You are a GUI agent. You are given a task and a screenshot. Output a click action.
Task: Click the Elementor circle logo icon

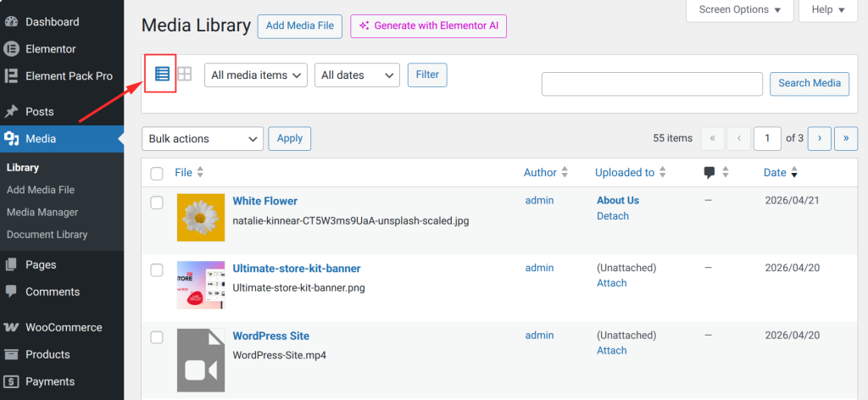(11, 48)
